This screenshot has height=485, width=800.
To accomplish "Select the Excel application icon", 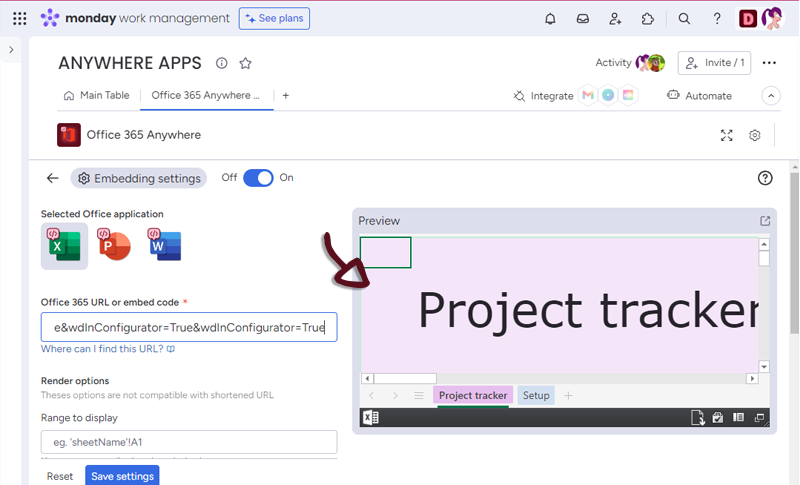I will tap(64, 245).
